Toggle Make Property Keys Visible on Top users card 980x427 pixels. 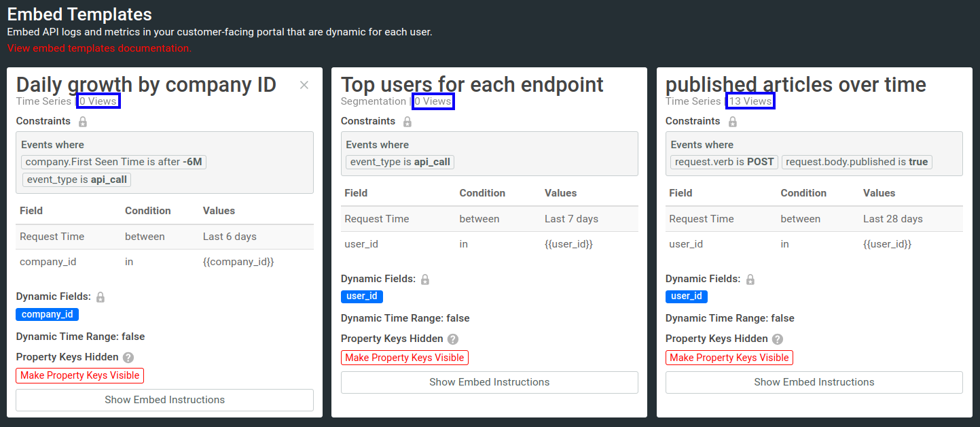pos(404,357)
